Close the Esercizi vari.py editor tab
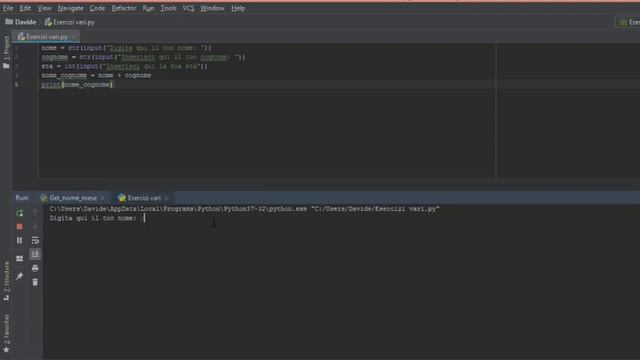Viewport: 640px width, 360px height. [x=73, y=37]
